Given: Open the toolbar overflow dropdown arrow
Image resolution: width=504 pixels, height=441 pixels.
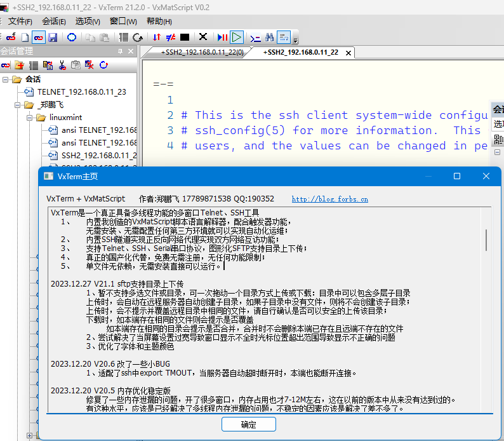Looking at the screenshot, I should coord(295,40).
